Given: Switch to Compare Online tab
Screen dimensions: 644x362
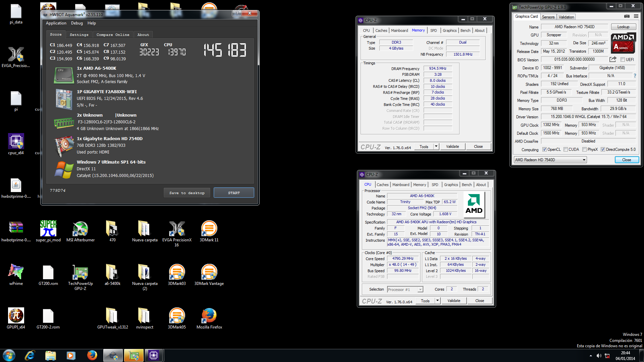Looking at the screenshot, I should pos(113,35).
